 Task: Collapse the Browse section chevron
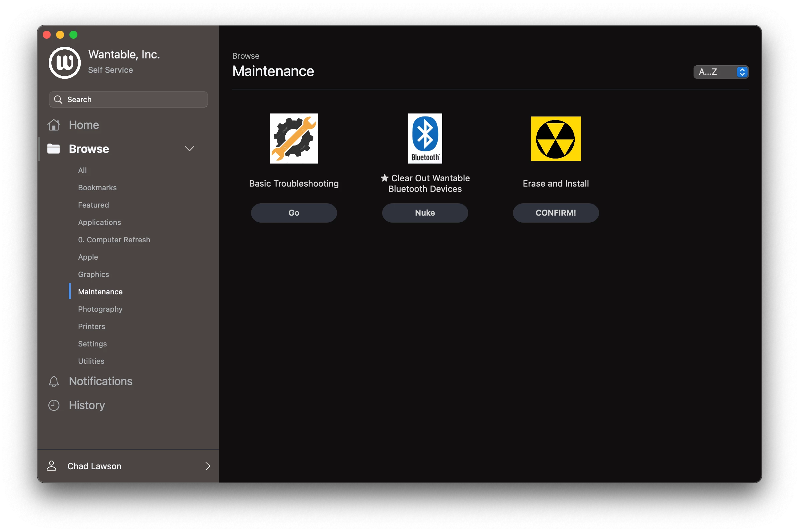click(x=189, y=149)
